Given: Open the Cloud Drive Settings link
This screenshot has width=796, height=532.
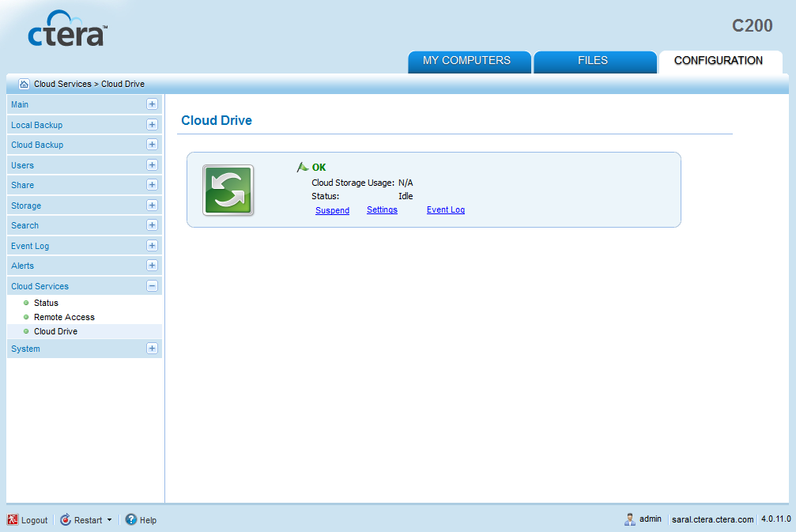Looking at the screenshot, I should (383, 209).
